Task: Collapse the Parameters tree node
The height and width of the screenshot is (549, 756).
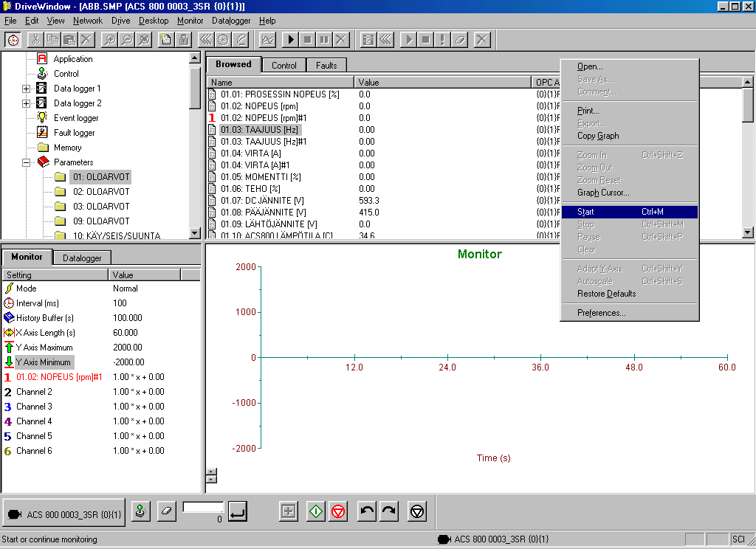Action: (26, 162)
